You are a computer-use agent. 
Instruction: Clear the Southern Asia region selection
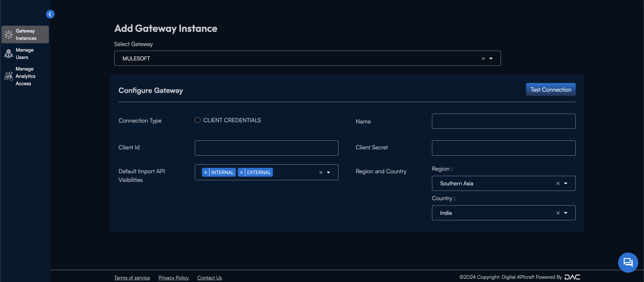click(x=558, y=184)
